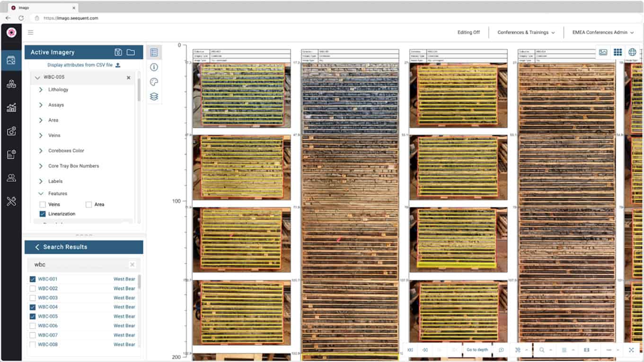Click the folder icon in Active Imagery header

click(x=131, y=52)
